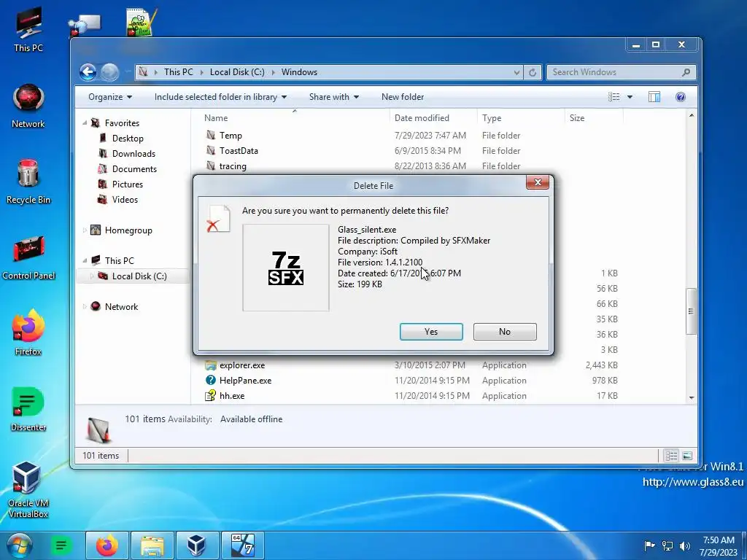Open Videos in Favorites
This screenshot has height=560, width=747.
(x=125, y=200)
